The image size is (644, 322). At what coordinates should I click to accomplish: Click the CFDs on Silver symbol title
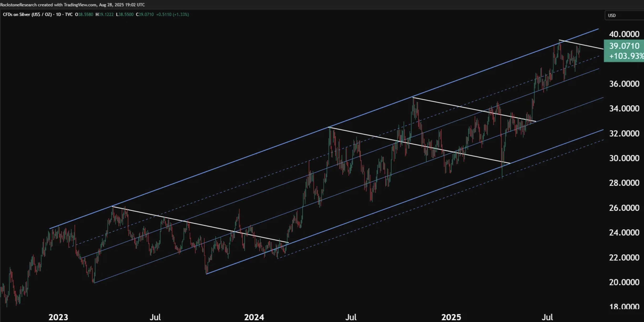[x=27, y=15]
